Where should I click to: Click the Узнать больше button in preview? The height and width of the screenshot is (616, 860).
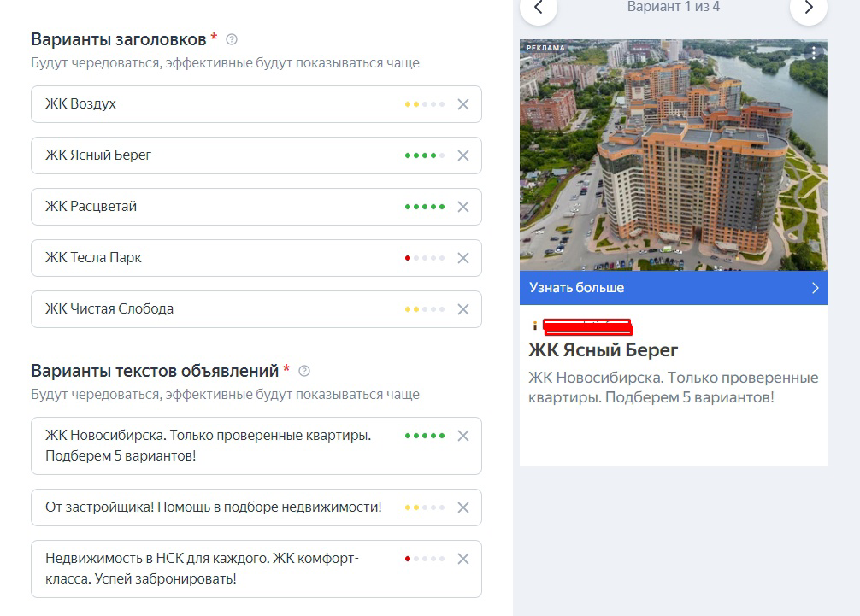point(674,288)
